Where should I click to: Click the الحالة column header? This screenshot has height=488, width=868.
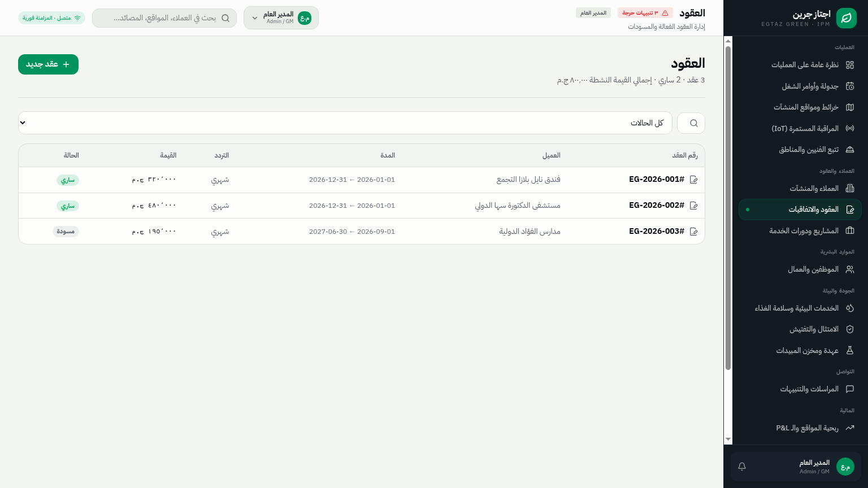(x=71, y=155)
